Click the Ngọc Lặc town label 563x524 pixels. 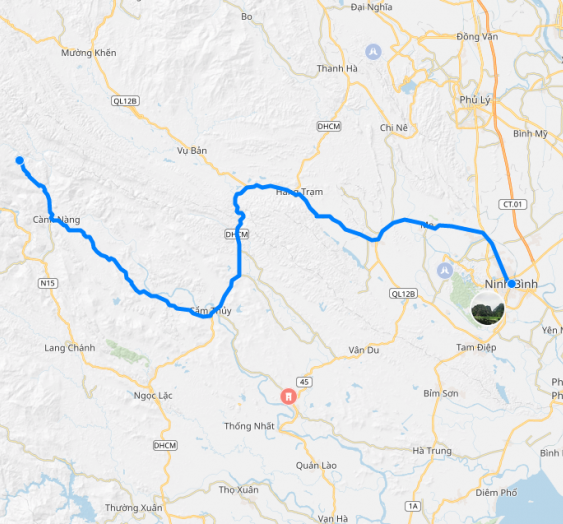(x=153, y=396)
